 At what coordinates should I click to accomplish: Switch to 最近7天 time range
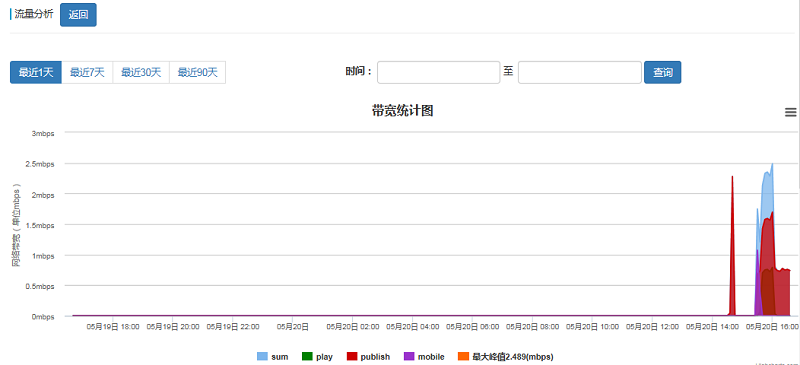[87, 72]
